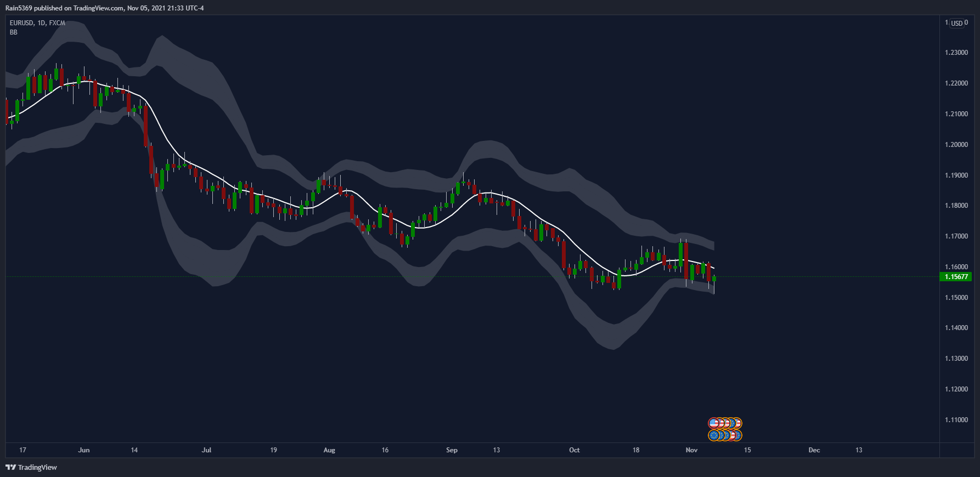Click the Nov label on the time axis
980x477 pixels.
pos(691,450)
